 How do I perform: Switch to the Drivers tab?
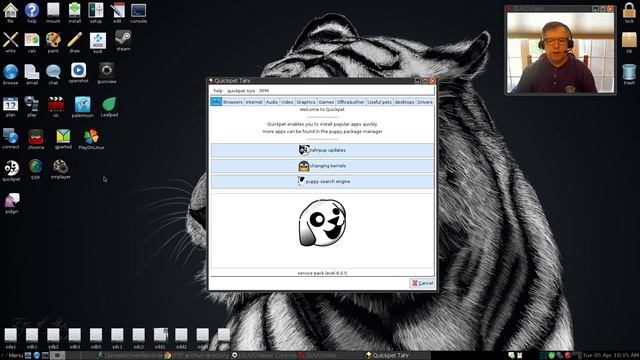425,102
